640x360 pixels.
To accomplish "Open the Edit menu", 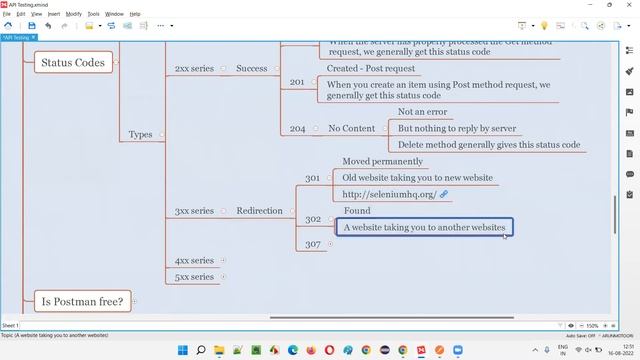I will (20, 14).
